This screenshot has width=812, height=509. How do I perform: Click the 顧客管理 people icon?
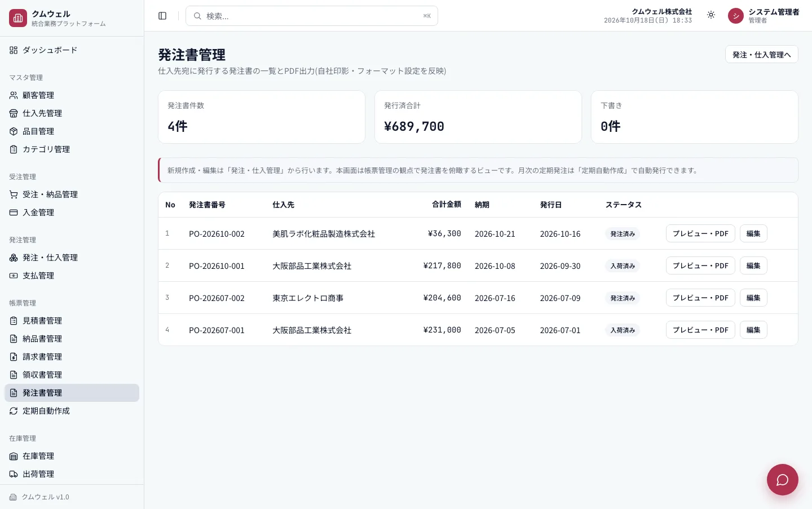[14, 95]
